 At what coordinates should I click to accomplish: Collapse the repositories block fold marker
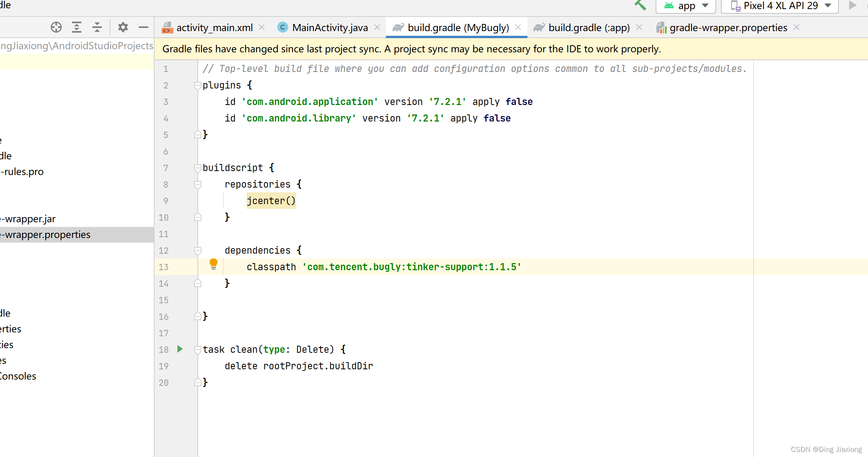(198, 184)
